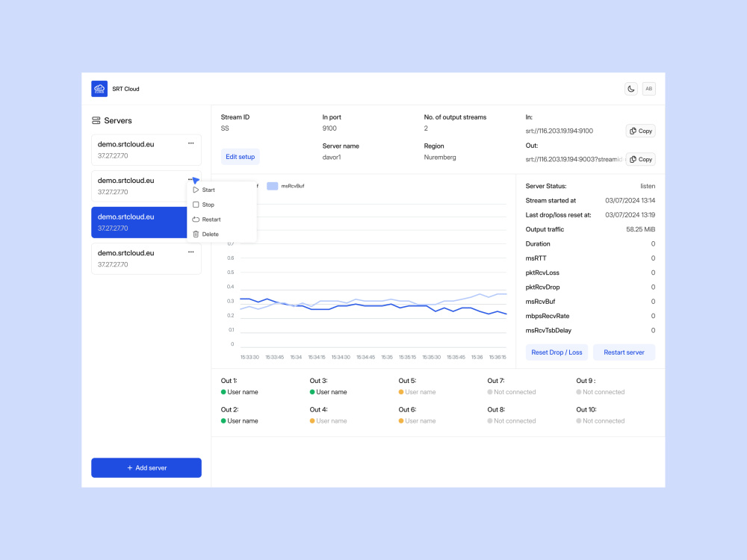This screenshot has height=560, width=747.
Task: Toggle dark mode with moon icon
Action: 630,89
